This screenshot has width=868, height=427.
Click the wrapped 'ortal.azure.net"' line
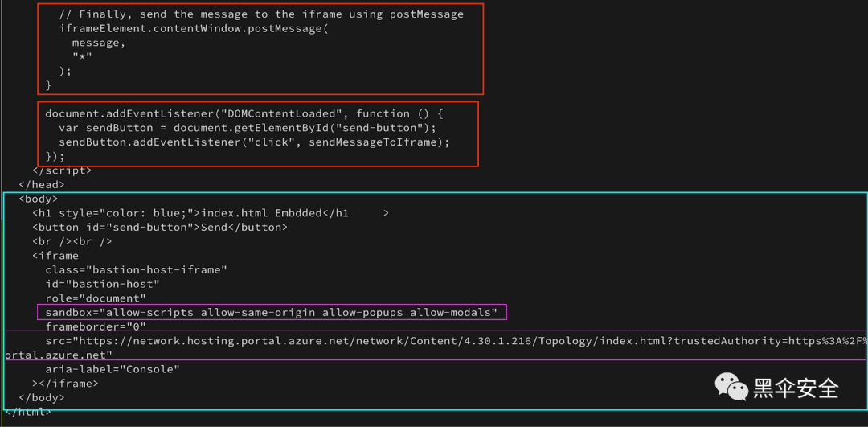(59, 355)
